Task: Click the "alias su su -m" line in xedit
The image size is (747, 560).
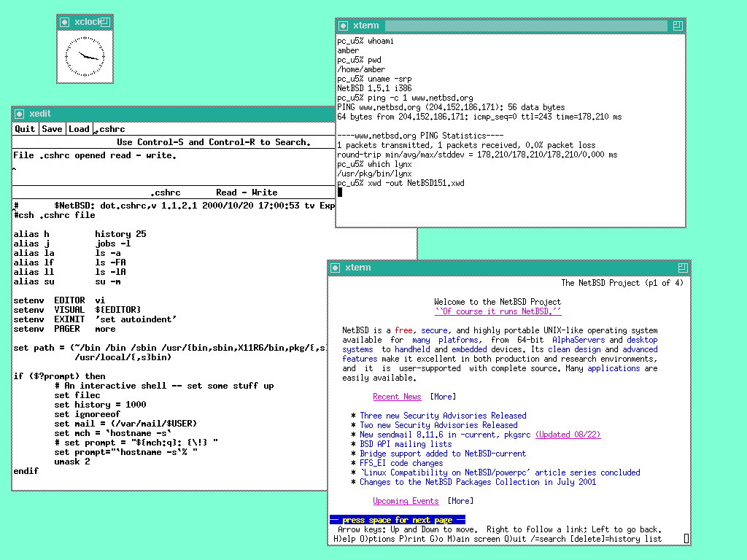Action: coord(66,282)
